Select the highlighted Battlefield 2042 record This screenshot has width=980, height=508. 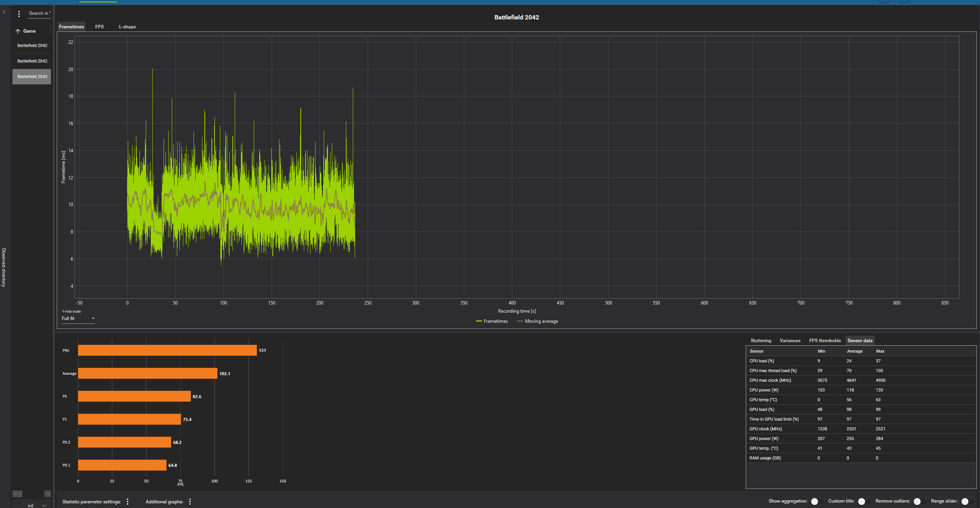pyautogui.click(x=32, y=77)
